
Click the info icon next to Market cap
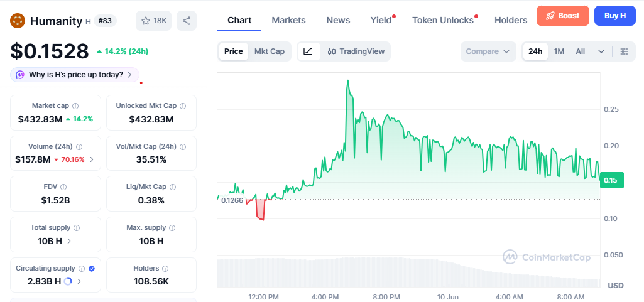(x=75, y=106)
